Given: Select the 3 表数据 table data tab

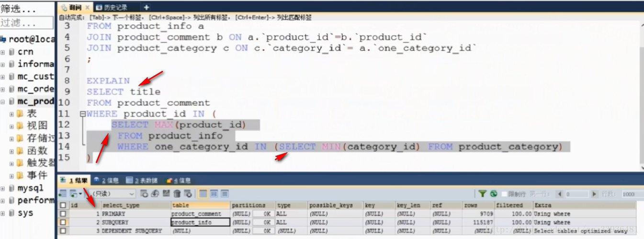Looking at the screenshot, I should pyautogui.click(x=142, y=181).
